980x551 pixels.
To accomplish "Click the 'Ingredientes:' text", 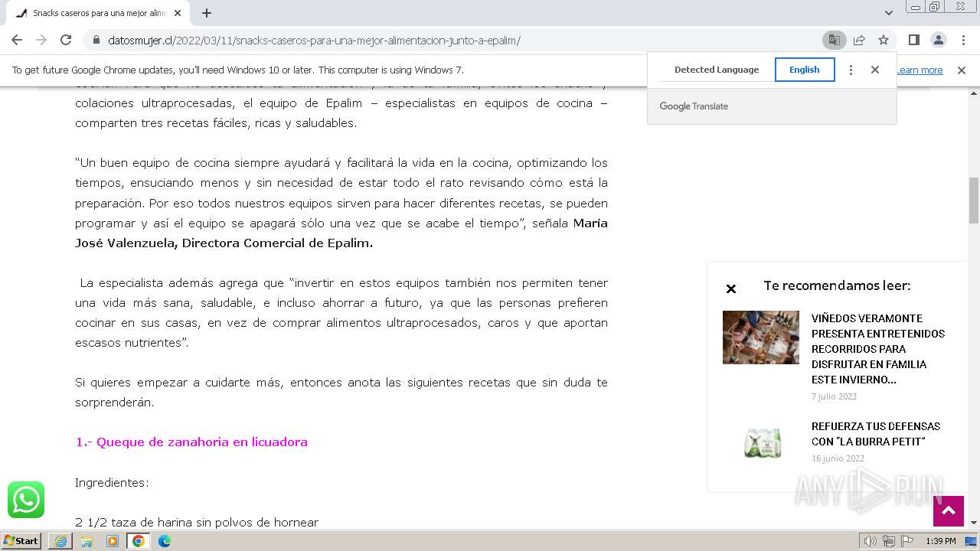I will pyautogui.click(x=112, y=483).
